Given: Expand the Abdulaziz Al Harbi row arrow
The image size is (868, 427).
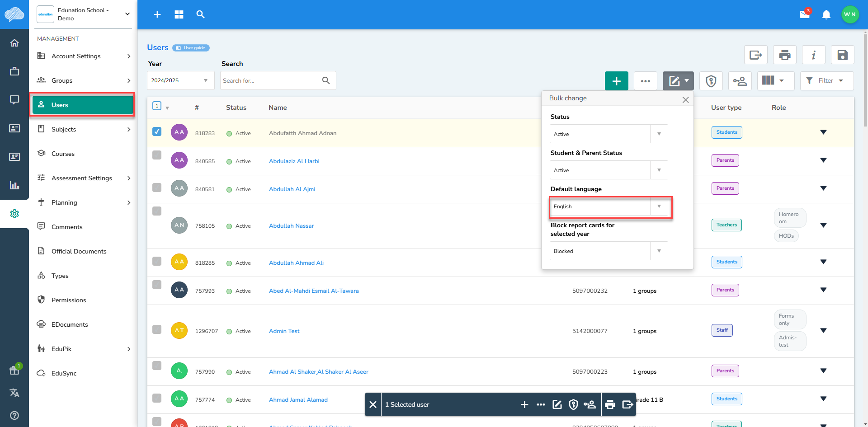Looking at the screenshot, I should pos(823,160).
